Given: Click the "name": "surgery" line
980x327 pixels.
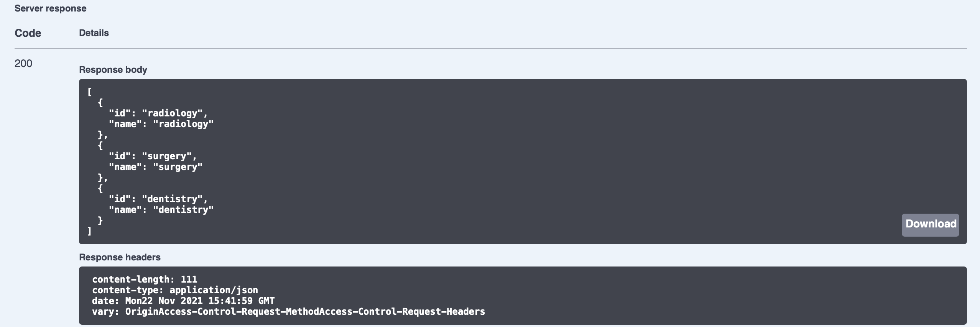Looking at the screenshot, I should click(x=155, y=167).
